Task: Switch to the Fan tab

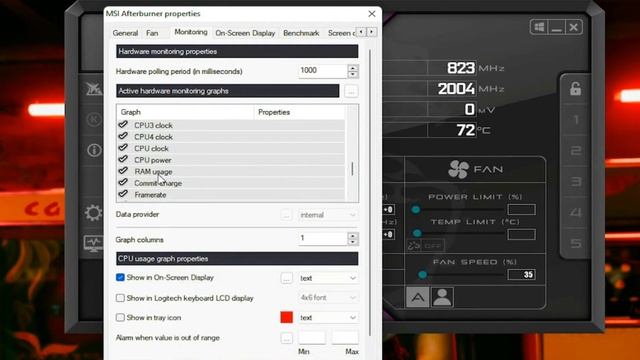Action: (152, 33)
